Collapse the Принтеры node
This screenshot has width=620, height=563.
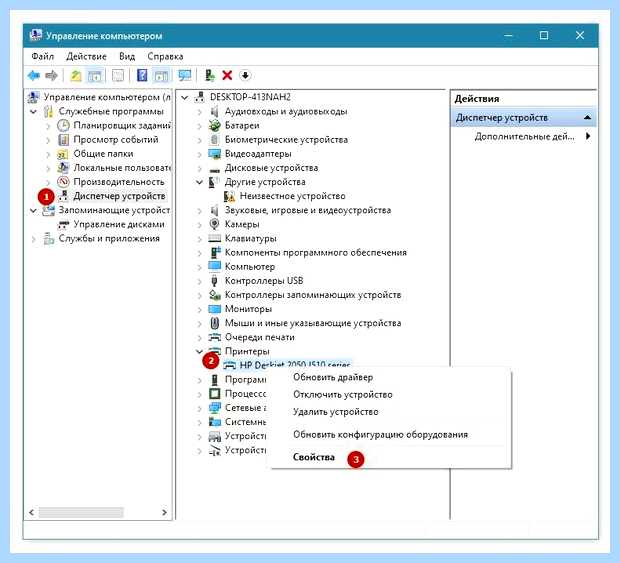pos(200,351)
